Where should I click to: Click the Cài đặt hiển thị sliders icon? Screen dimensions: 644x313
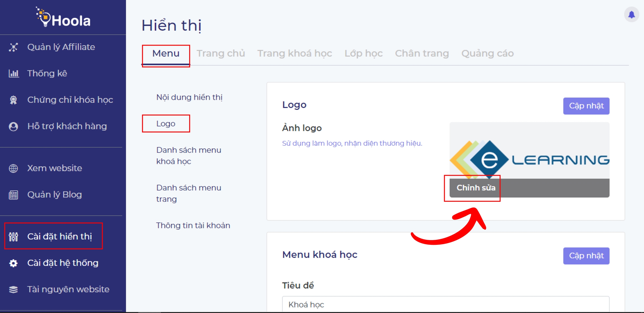pyautogui.click(x=13, y=237)
